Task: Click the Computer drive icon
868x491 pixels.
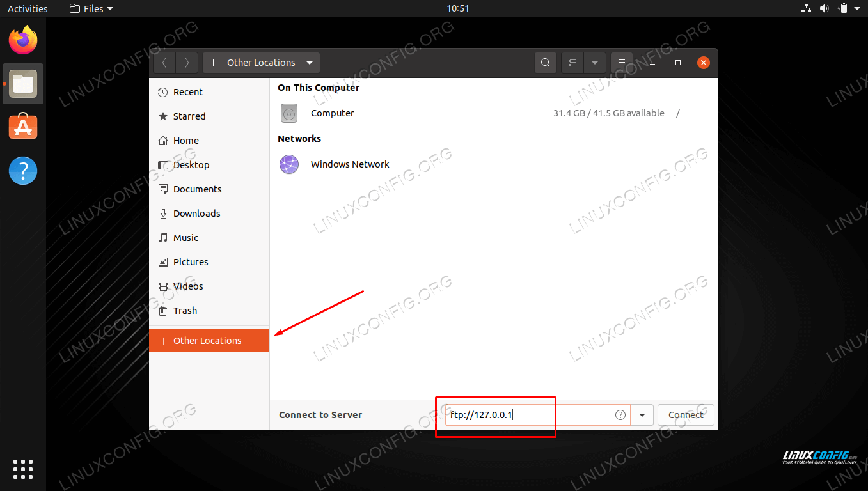Action: coord(289,113)
